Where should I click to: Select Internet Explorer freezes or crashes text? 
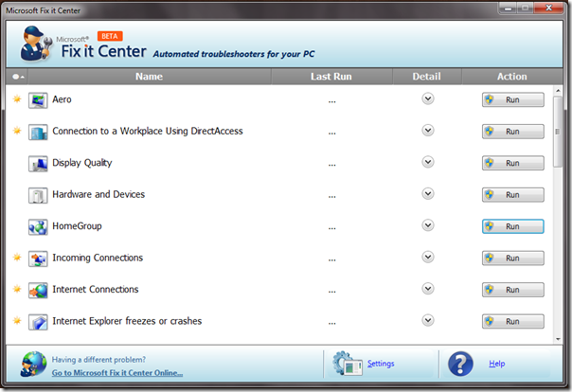pyautogui.click(x=127, y=321)
